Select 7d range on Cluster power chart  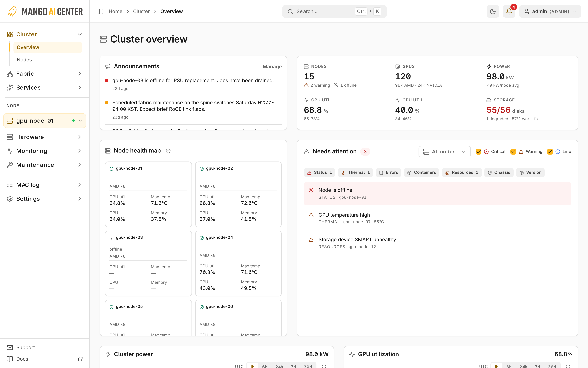click(293, 366)
